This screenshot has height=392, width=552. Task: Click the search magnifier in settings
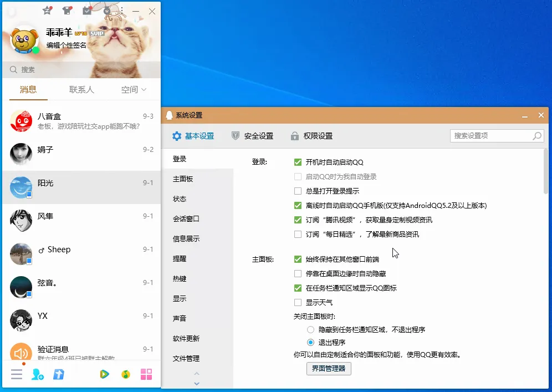(537, 136)
